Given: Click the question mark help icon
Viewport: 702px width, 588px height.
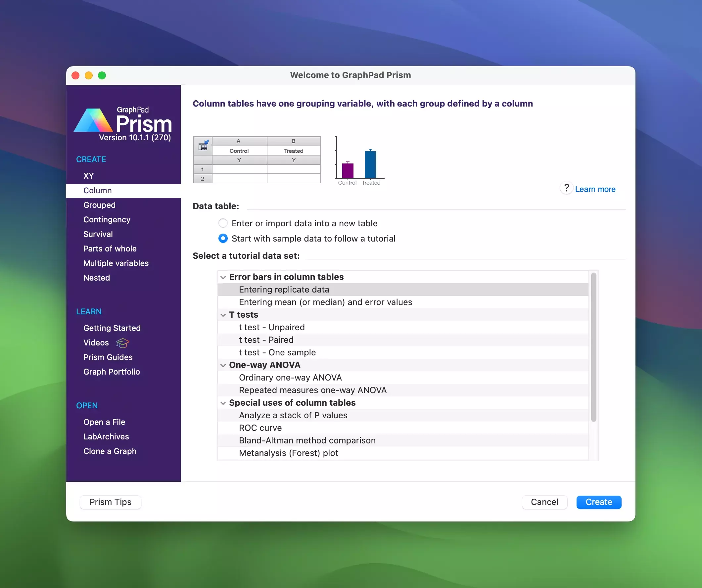Looking at the screenshot, I should 566,188.
